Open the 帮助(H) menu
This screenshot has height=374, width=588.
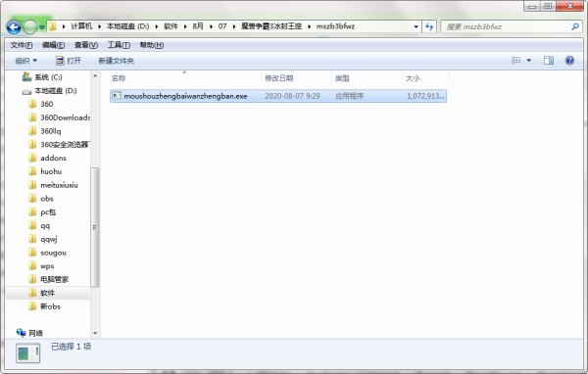pos(152,45)
